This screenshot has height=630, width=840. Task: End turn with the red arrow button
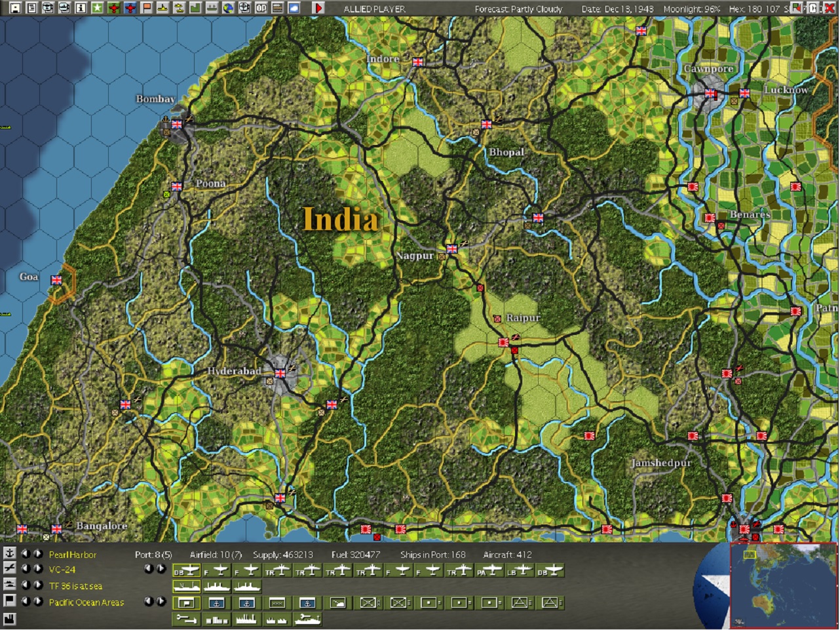coord(318,8)
